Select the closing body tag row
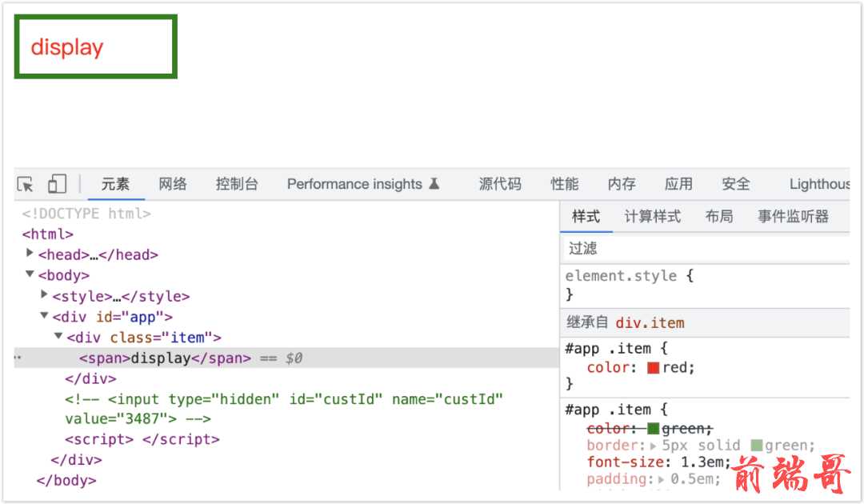Viewport: 864px width, 504px height. click(66, 481)
